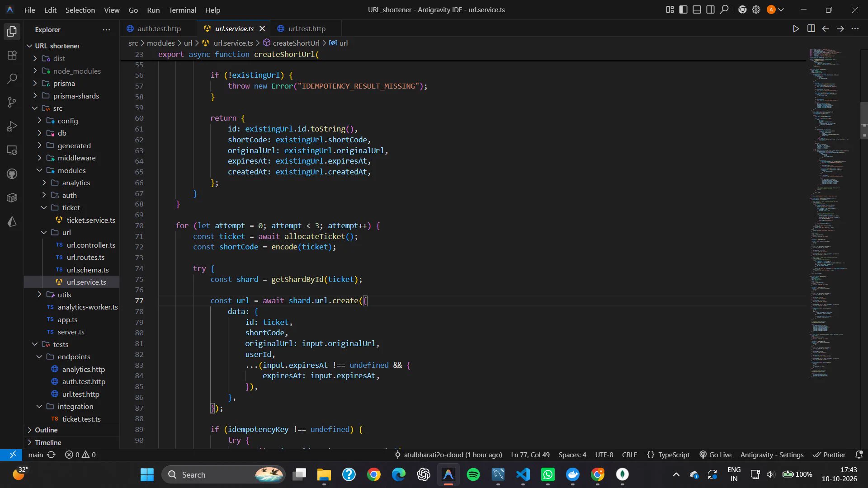Open account dropdown next to avatar

tap(781, 9)
